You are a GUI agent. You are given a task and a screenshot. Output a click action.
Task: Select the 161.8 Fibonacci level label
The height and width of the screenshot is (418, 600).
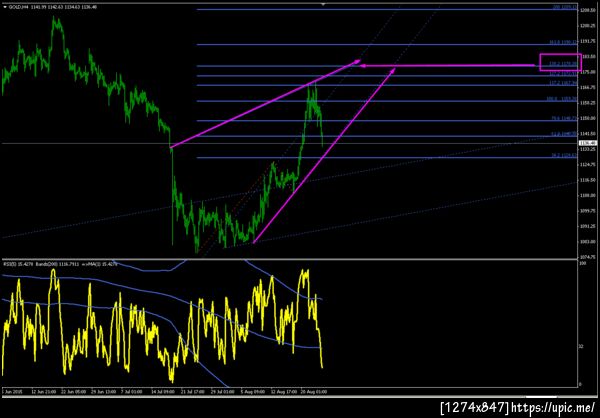click(x=563, y=42)
